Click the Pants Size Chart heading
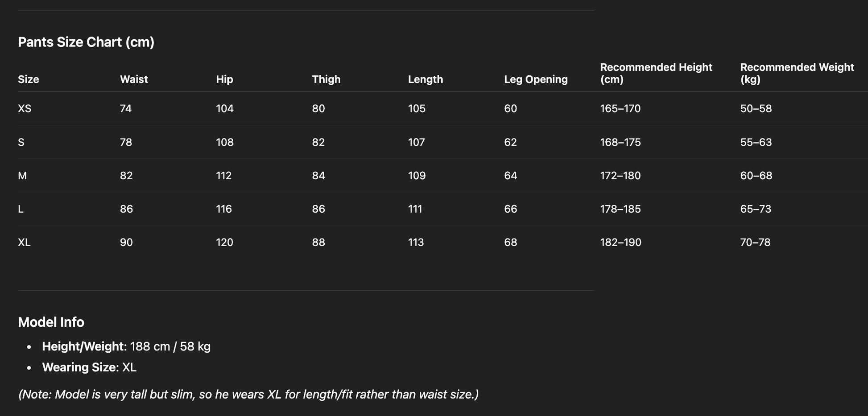 (x=86, y=42)
